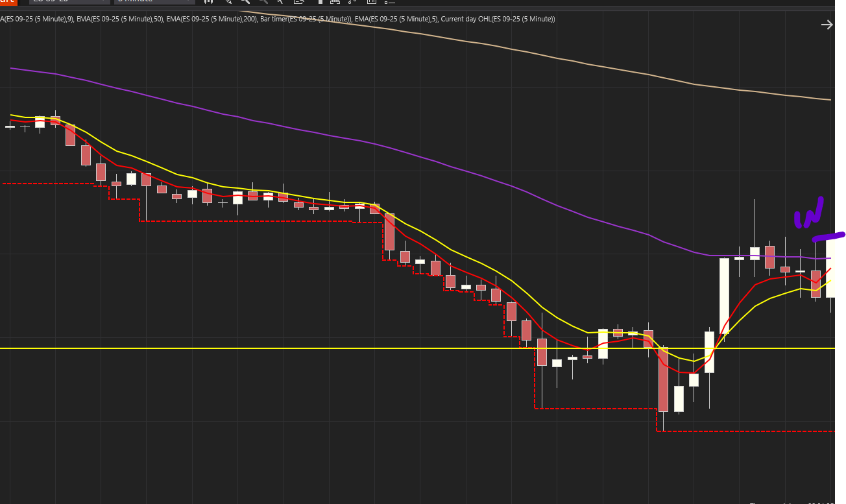
Task: Select the EMA 50 indicator label
Action: (119, 19)
